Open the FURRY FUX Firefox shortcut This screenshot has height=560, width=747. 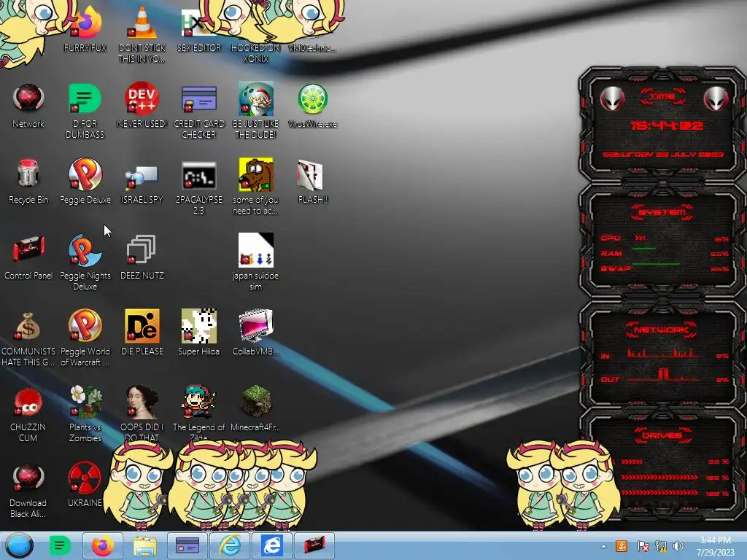85,26
